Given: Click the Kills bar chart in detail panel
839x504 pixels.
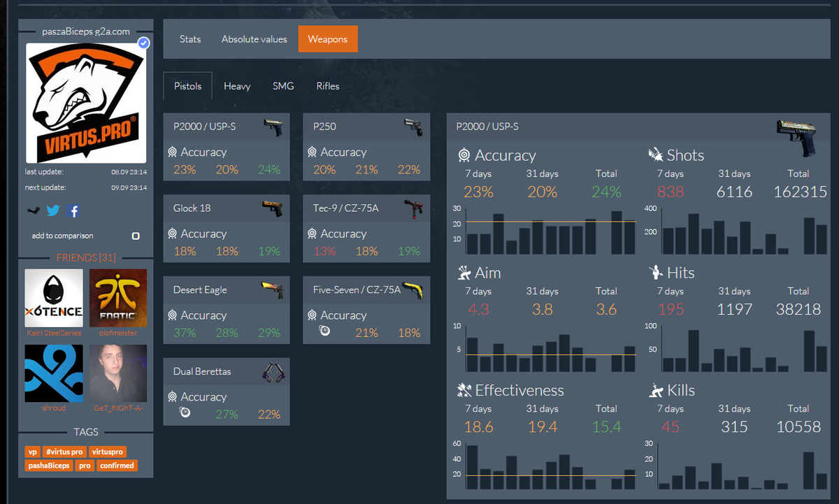Looking at the screenshot, I should pos(743,466).
